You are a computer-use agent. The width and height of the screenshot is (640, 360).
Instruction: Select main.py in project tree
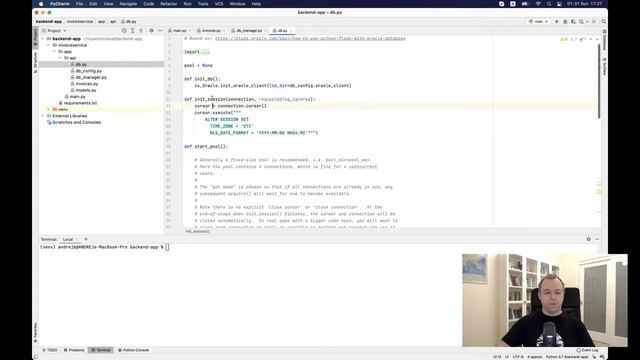tap(77, 97)
